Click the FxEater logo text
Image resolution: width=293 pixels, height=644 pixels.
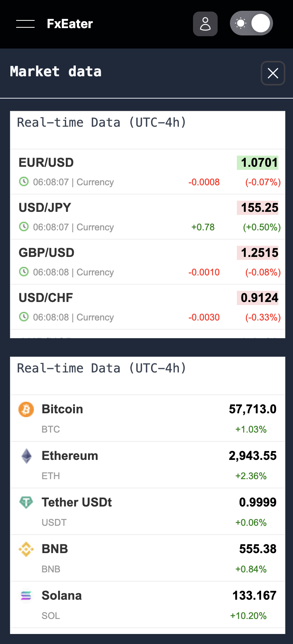coord(70,24)
